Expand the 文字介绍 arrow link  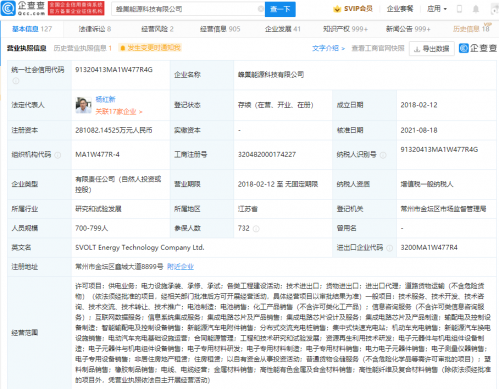pyautogui.click(x=328, y=48)
